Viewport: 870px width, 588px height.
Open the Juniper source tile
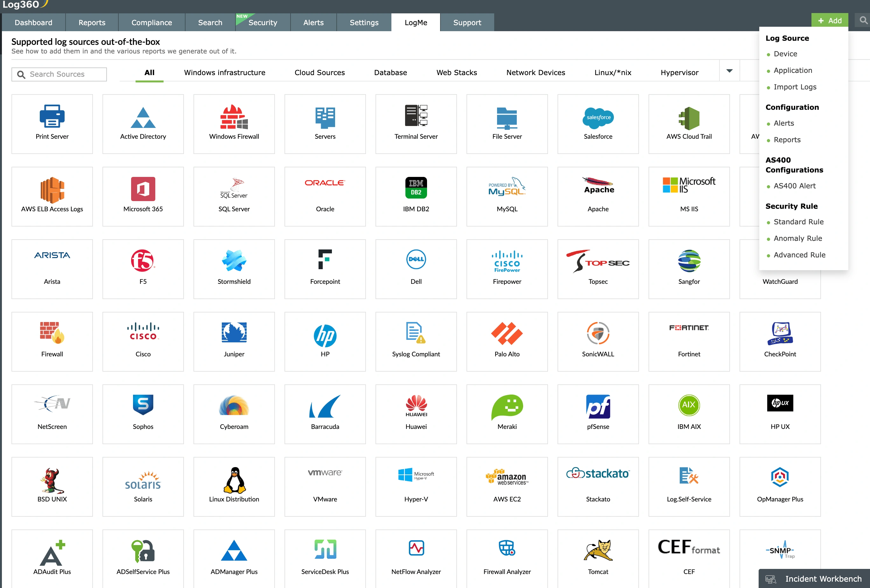(x=234, y=342)
